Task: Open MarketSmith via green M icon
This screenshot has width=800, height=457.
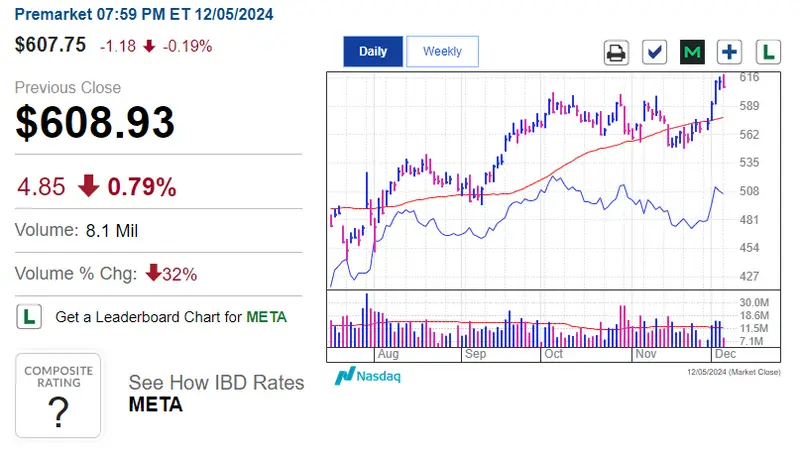Action: [692, 52]
